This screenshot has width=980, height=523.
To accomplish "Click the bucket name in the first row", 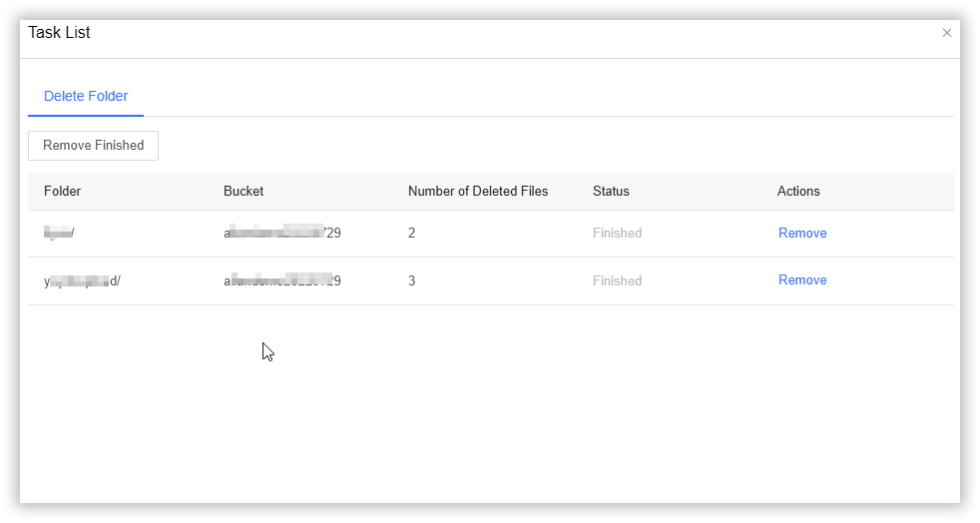I will (x=282, y=234).
